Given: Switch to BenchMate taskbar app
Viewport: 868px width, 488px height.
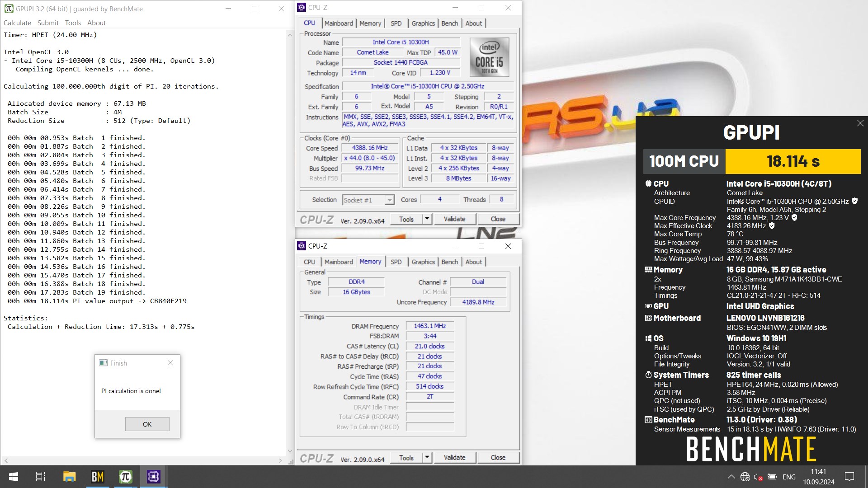Looking at the screenshot, I should [x=98, y=477].
